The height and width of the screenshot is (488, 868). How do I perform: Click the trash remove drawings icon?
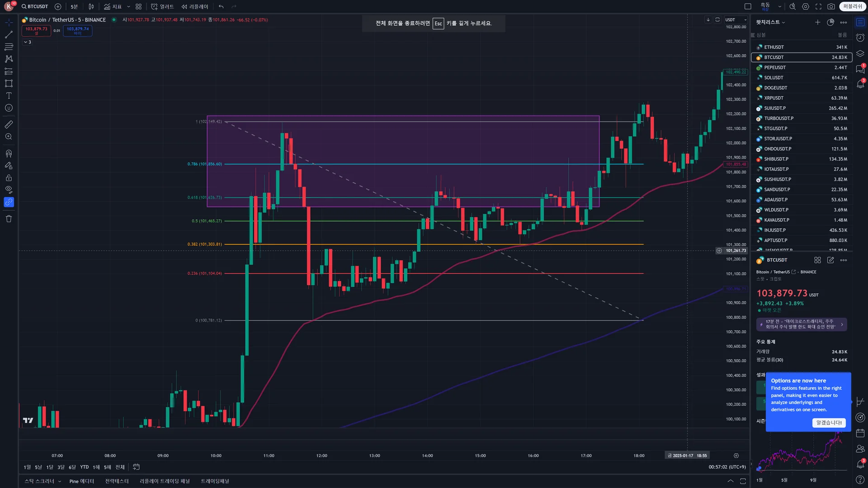coord(9,219)
